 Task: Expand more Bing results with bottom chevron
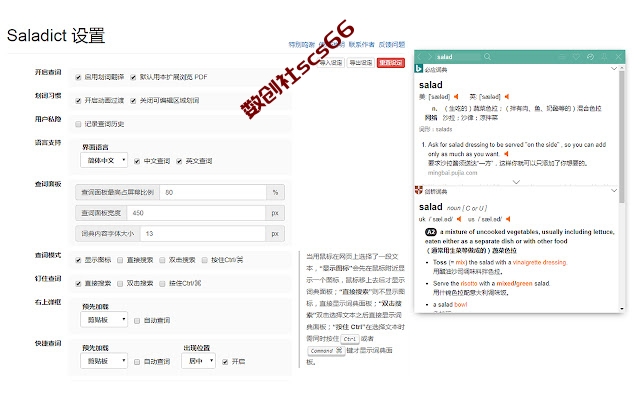click(x=516, y=182)
